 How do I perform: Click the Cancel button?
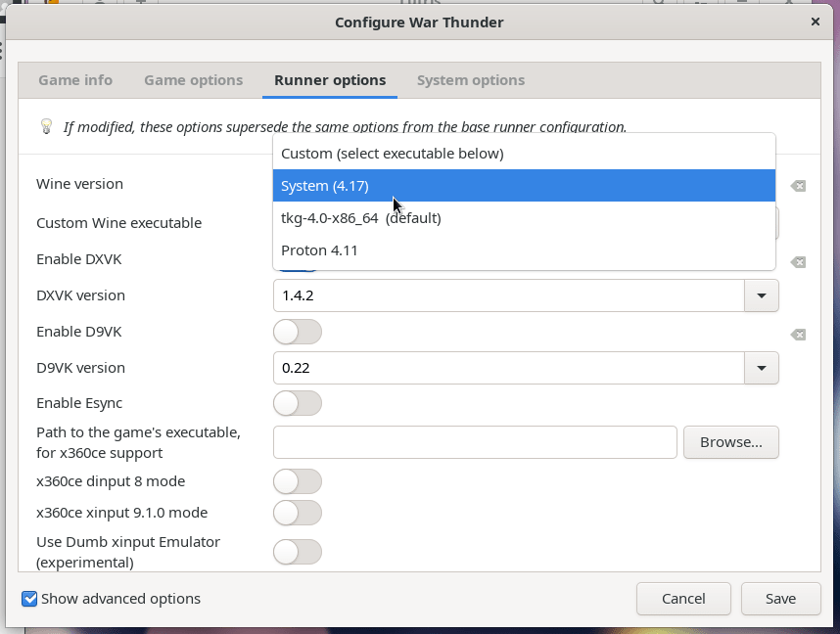click(683, 599)
